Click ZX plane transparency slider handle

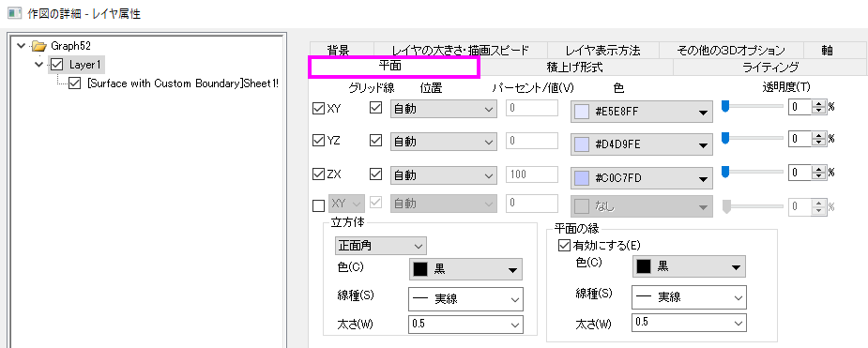725,173
